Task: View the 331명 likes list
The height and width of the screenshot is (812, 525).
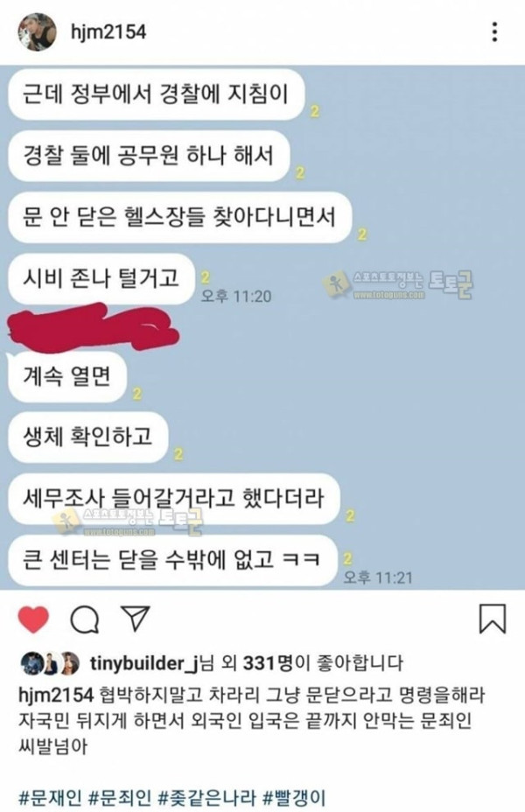Action: pos(269,663)
